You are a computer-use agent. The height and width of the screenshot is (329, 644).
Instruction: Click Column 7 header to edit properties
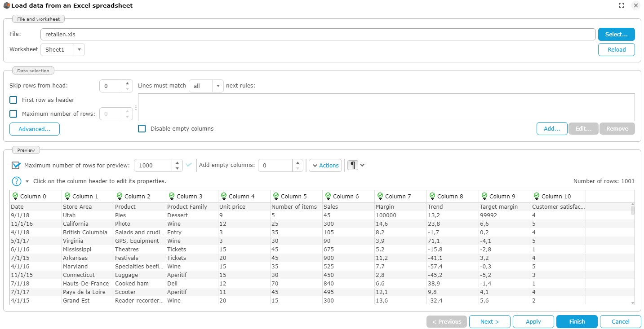click(398, 196)
